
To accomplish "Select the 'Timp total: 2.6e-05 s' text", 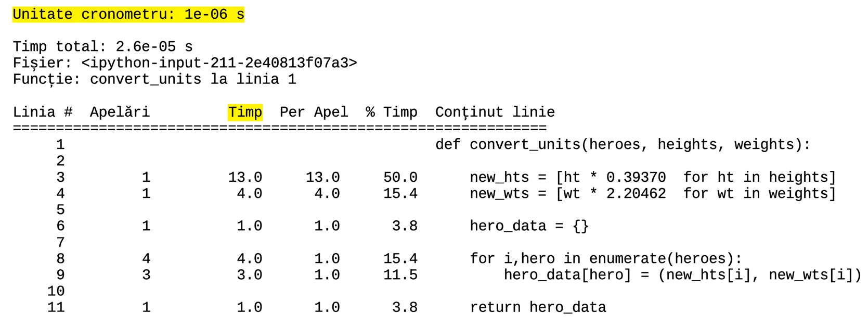I will click(103, 47).
